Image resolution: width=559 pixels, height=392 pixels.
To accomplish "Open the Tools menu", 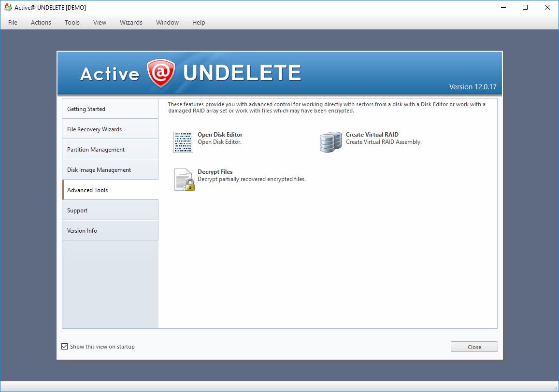I will [72, 22].
